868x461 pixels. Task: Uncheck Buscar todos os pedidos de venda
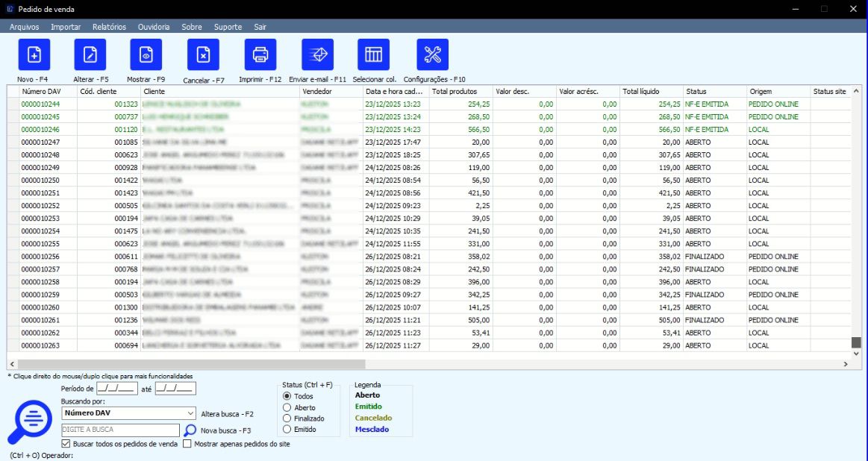[66, 444]
